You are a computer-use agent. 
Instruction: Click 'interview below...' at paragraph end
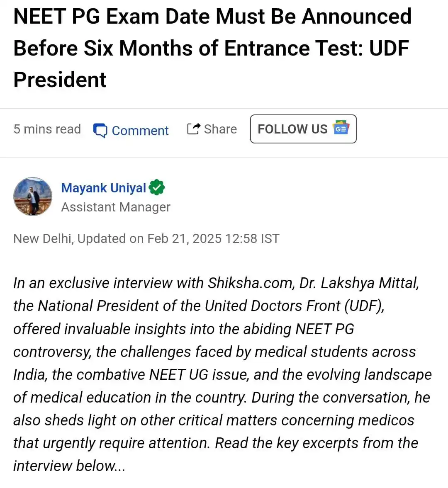(69, 466)
